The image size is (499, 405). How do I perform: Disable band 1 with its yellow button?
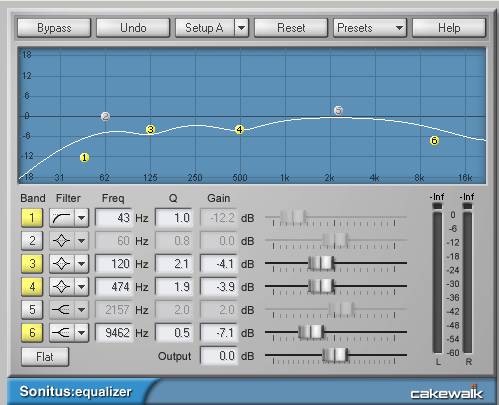[32, 218]
